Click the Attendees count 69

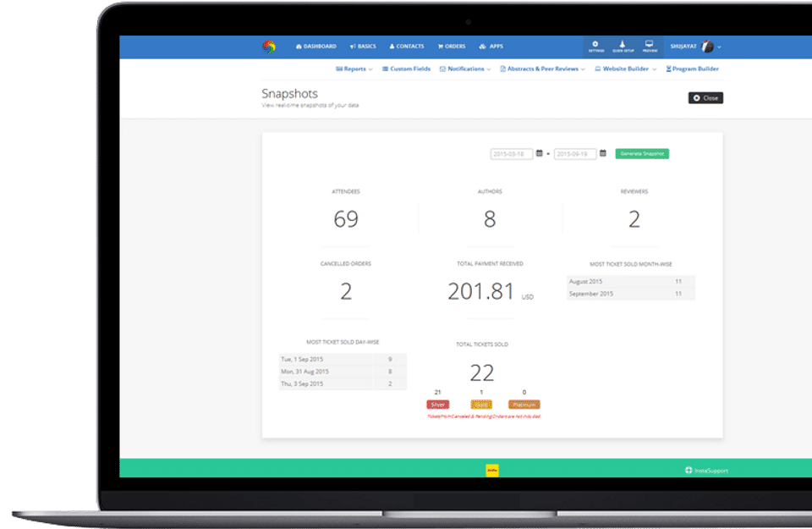[346, 219]
